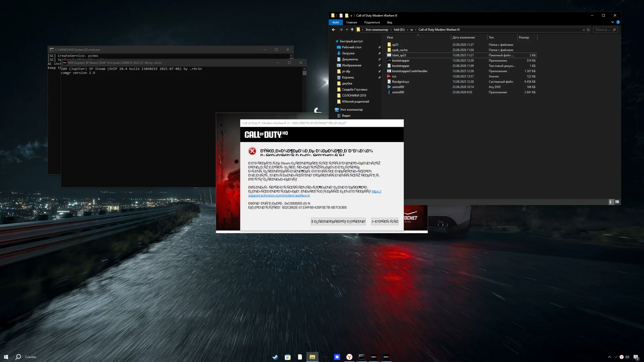The width and height of the screenshot is (644, 362).
Task: Open Steam from the taskbar
Action: [275, 357]
